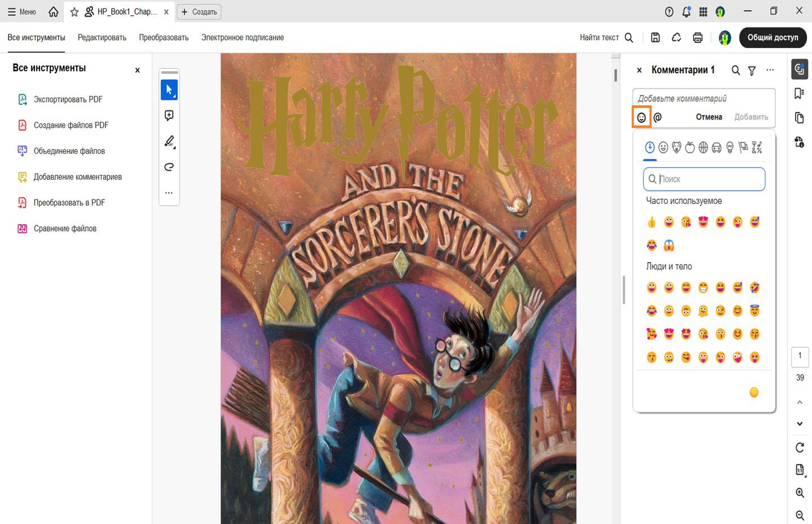The height and width of the screenshot is (524, 812).
Task: Open the Объединение файлов tool
Action: pyautogui.click(x=61, y=151)
